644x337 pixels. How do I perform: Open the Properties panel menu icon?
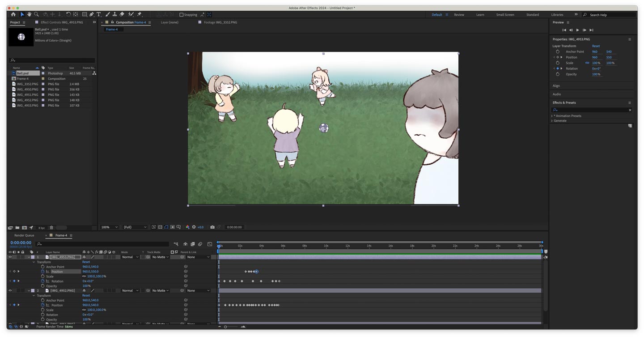(630, 39)
